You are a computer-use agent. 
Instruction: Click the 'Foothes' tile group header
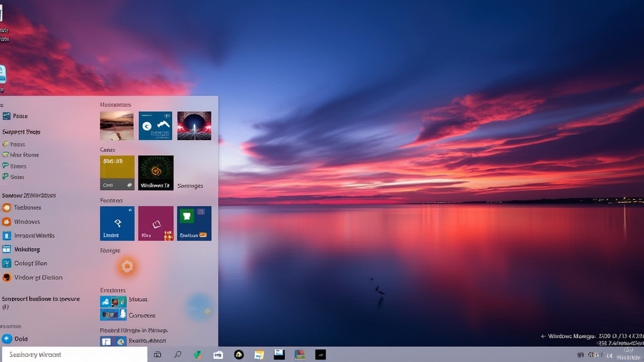coord(111,200)
